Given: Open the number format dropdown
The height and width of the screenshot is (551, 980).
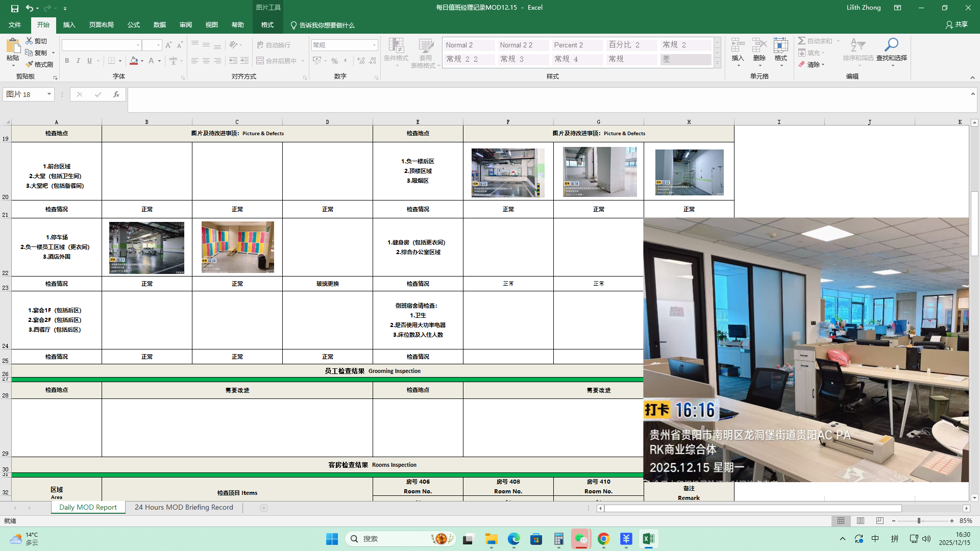Looking at the screenshot, I should tap(374, 45).
